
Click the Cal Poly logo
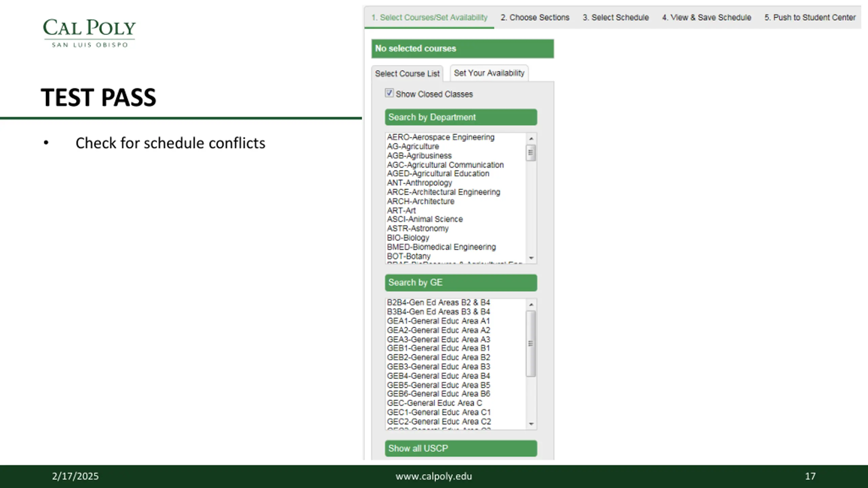[x=89, y=33]
